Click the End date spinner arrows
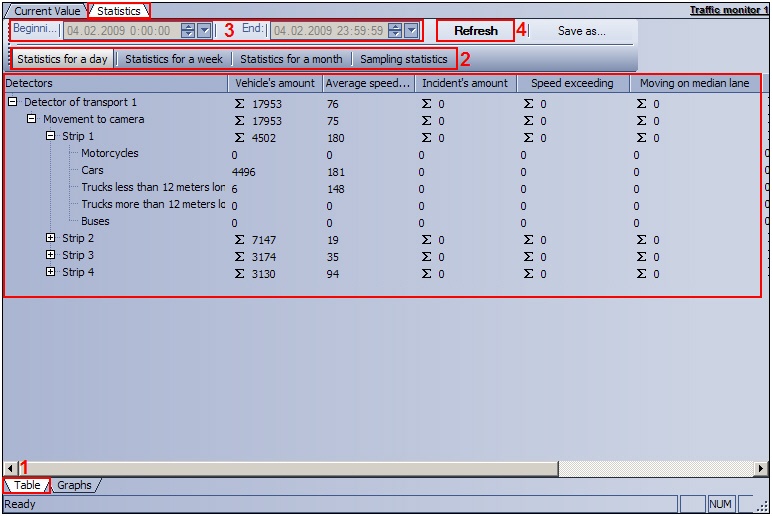 tap(395, 31)
